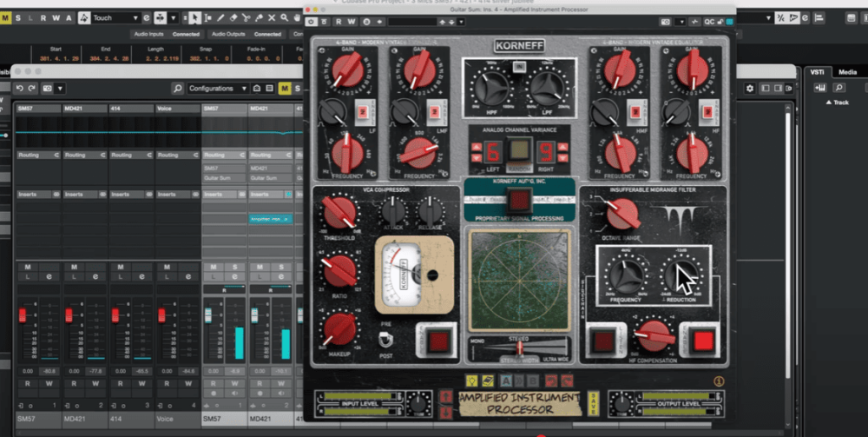Image resolution: width=868 pixels, height=437 pixels.
Task: Click the plugin bypass power icon
Action: coord(311,22)
